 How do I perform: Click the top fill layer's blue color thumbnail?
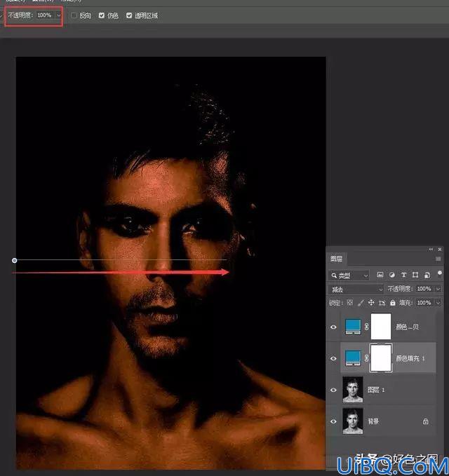[x=353, y=327]
